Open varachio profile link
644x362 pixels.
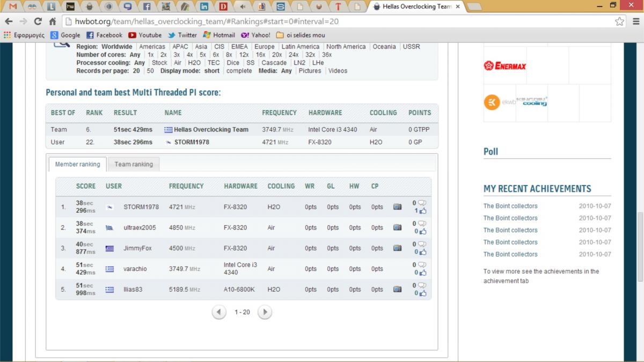(135, 269)
